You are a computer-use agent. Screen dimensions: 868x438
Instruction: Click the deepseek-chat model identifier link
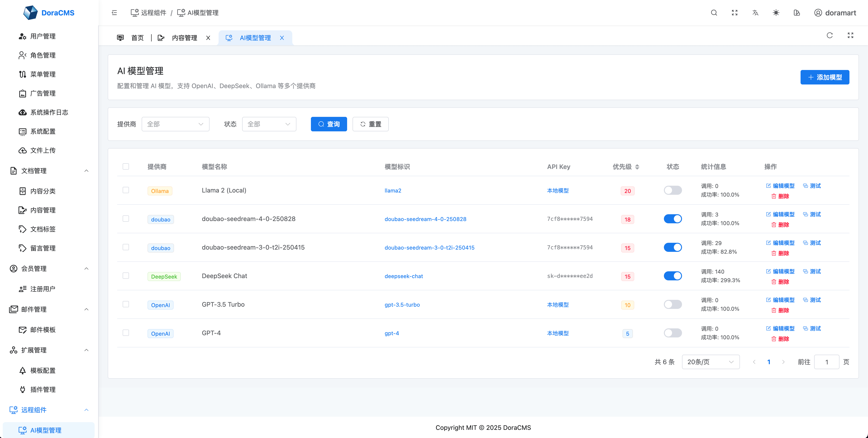point(404,276)
